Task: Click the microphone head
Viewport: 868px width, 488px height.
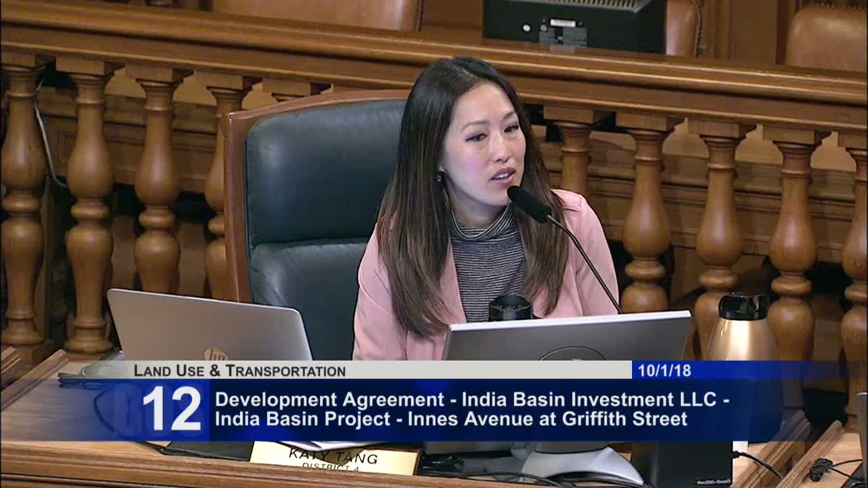Action: click(529, 203)
